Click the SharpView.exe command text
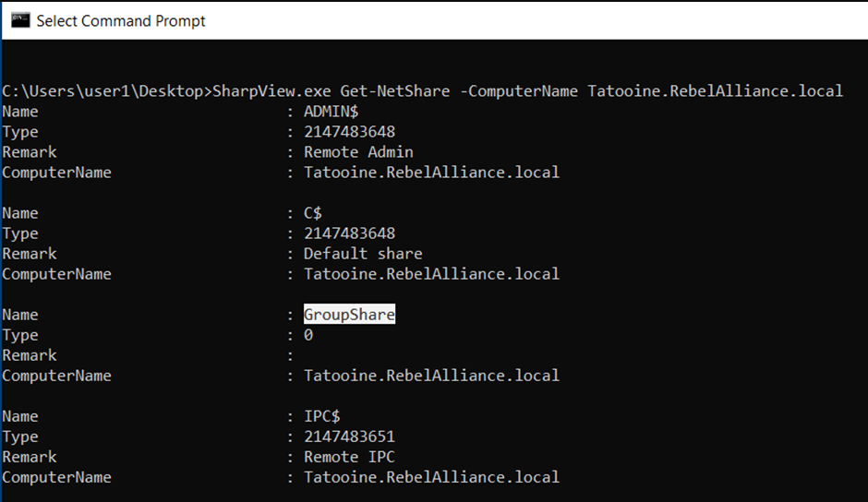868x502 pixels. (x=271, y=90)
